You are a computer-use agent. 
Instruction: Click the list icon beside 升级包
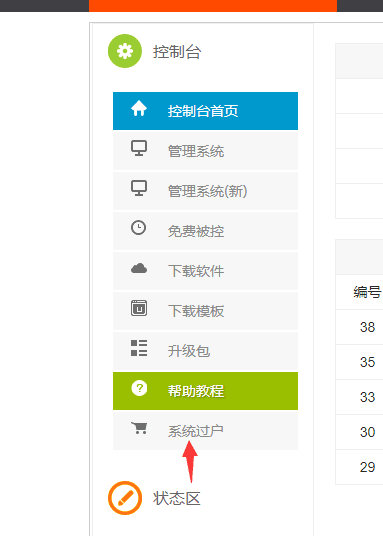(x=139, y=348)
